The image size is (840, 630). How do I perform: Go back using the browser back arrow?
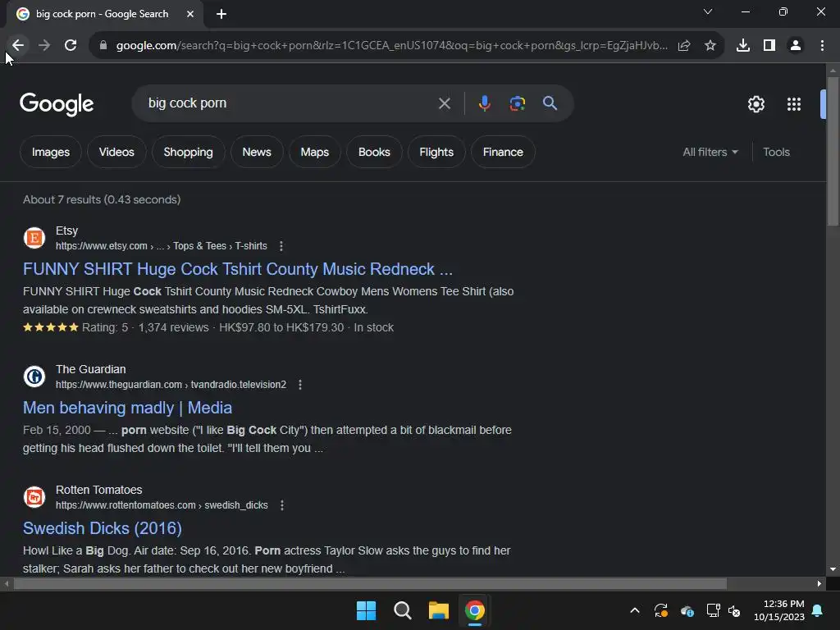click(18, 46)
